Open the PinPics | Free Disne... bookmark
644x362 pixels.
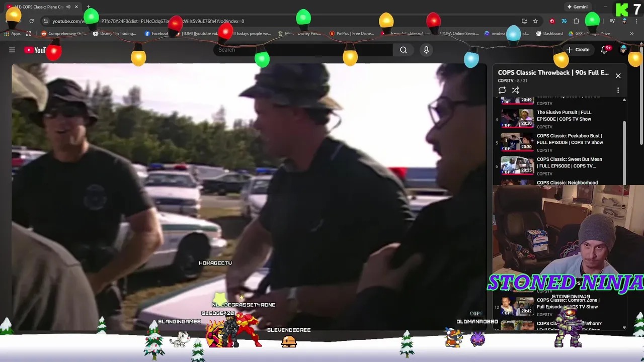click(x=351, y=34)
